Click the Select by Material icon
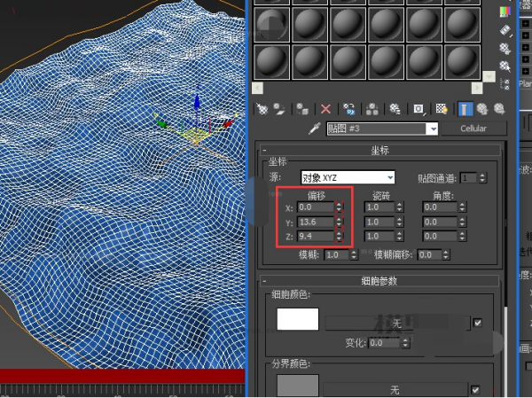Viewport: 532px width, 398px height. [505, 66]
